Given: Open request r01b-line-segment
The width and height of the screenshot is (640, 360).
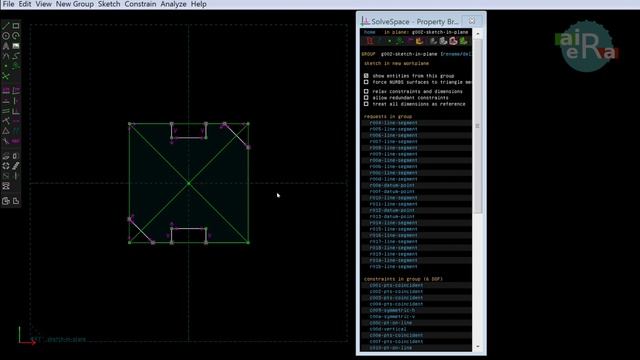Looking at the screenshot, I should pos(393,267).
